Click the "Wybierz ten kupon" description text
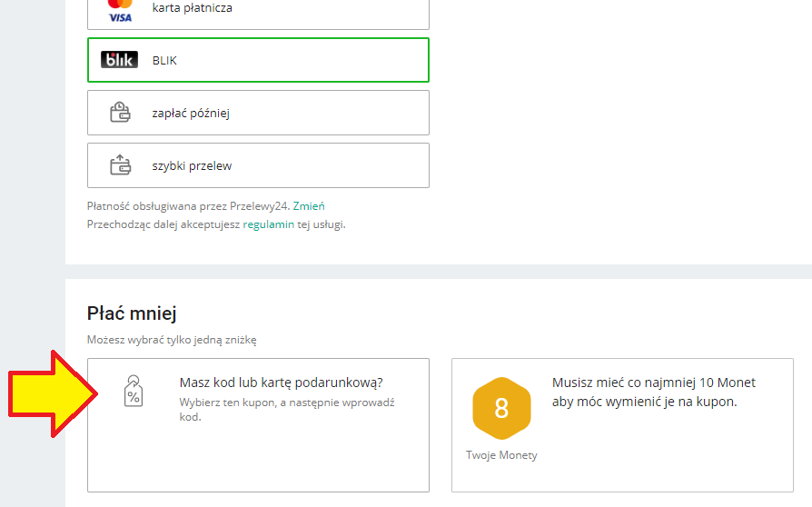The width and height of the screenshot is (812, 507). [x=287, y=409]
